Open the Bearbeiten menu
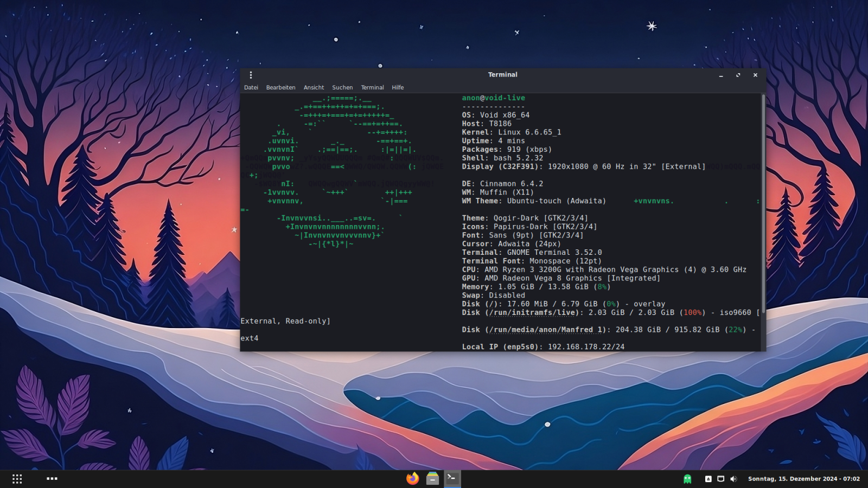The width and height of the screenshot is (868, 488). (280, 87)
